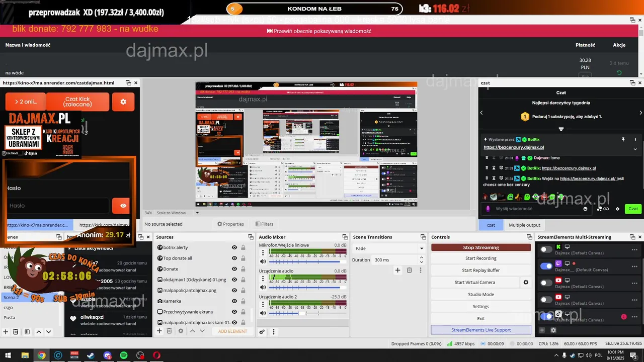Adjust Urządzenie audio 2 volume slider
The image size is (644, 362).
(x=307, y=313)
